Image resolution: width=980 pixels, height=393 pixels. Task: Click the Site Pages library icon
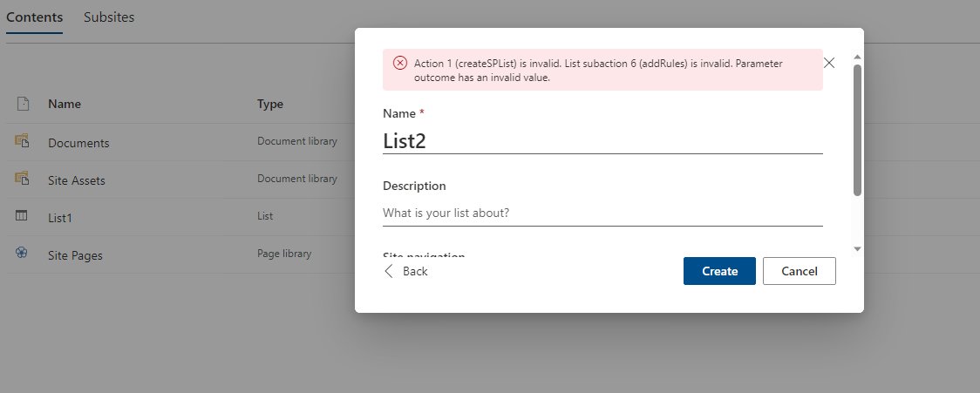pyautogui.click(x=21, y=253)
